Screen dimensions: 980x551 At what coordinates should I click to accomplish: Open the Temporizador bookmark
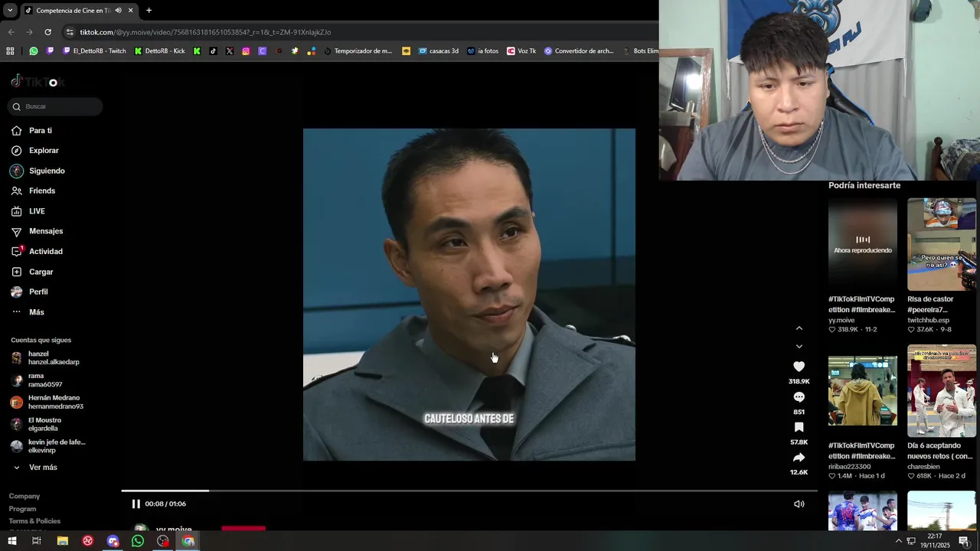click(x=358, y=51)
